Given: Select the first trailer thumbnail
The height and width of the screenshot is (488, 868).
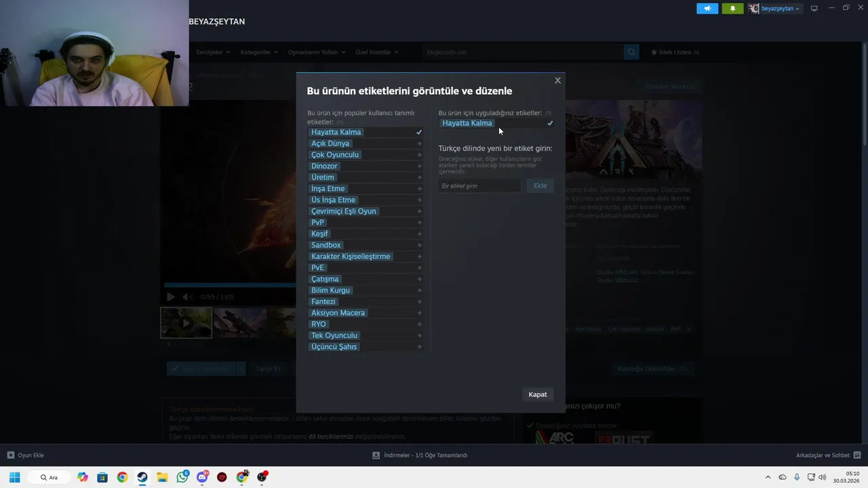Looking at the screenshot, I should click(x=186, y=323).
